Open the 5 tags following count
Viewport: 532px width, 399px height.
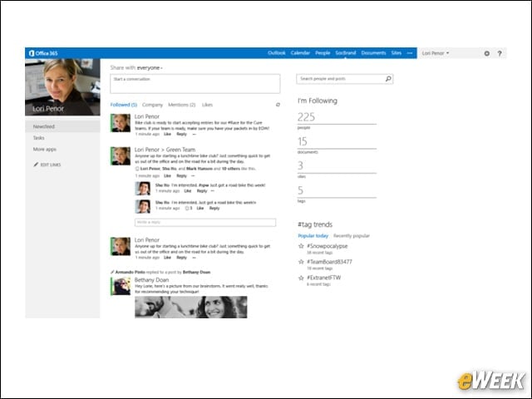click(300, 190)
